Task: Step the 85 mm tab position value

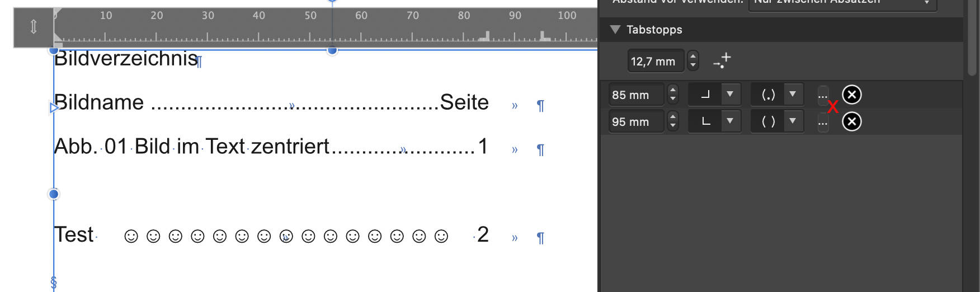Action: (673, 95)
